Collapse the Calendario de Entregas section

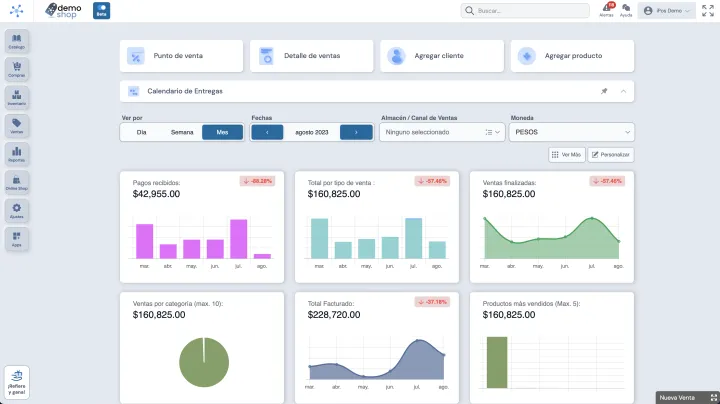(623, 91)
